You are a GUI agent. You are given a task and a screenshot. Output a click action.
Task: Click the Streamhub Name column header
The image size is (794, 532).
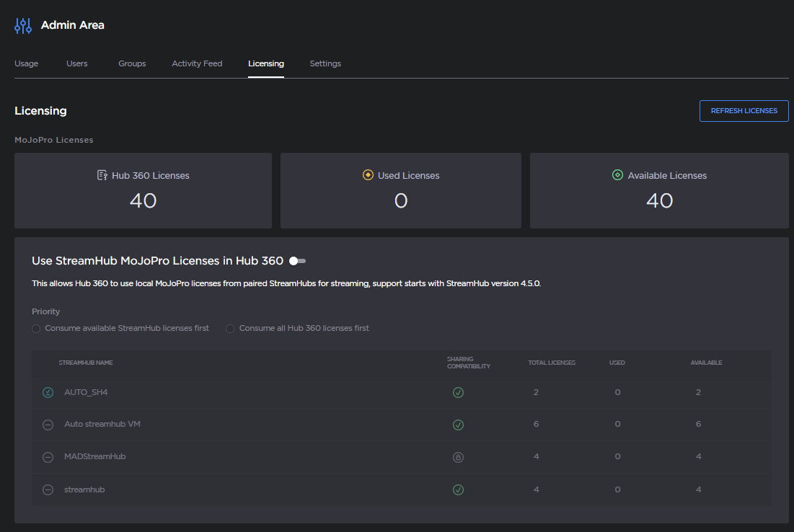pos(86,363)
